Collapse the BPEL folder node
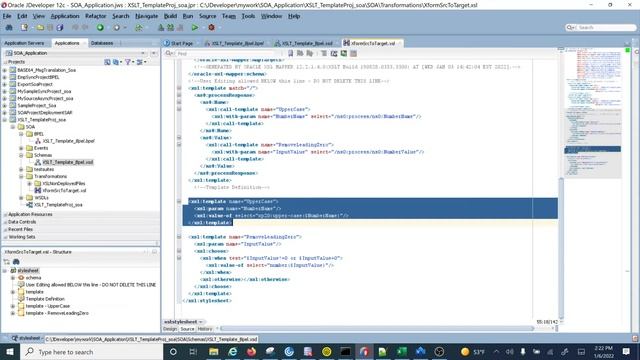 tap(21, 134)
